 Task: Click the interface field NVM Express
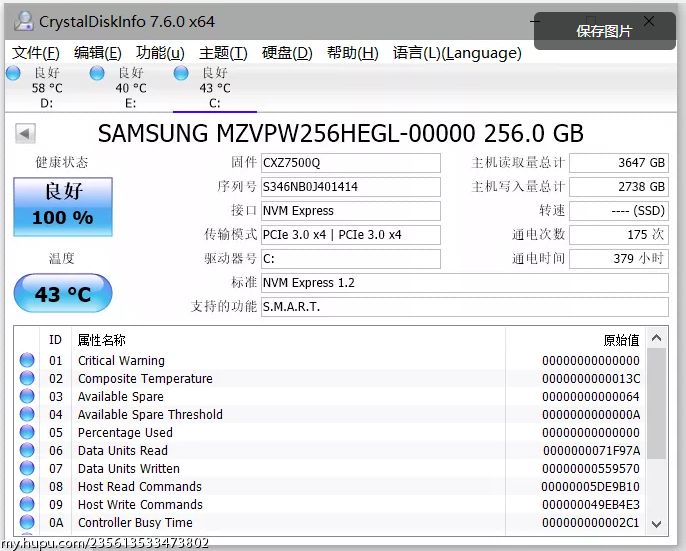(x=351, y=211)
